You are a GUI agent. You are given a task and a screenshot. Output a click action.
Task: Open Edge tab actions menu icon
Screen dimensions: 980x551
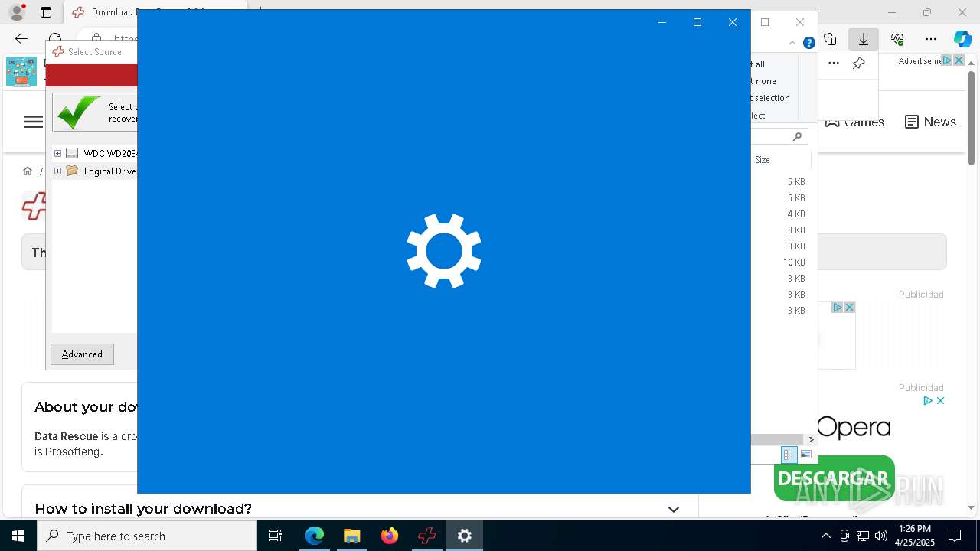[x=46, y=12]
